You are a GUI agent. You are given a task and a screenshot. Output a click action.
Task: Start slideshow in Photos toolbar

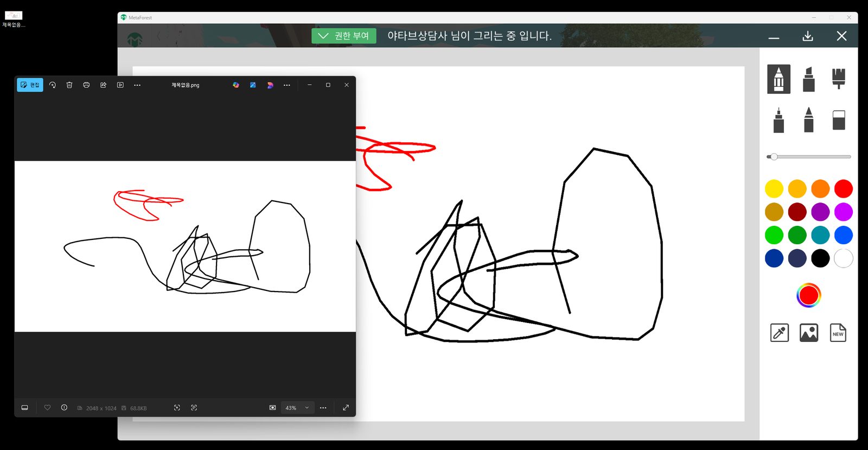(x=120, y=85)
